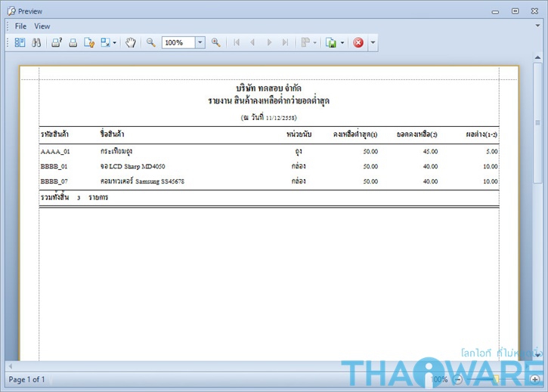Click the vertical scrollbar thumb
The height and width of the screenshot is (392, 548).
538,122
